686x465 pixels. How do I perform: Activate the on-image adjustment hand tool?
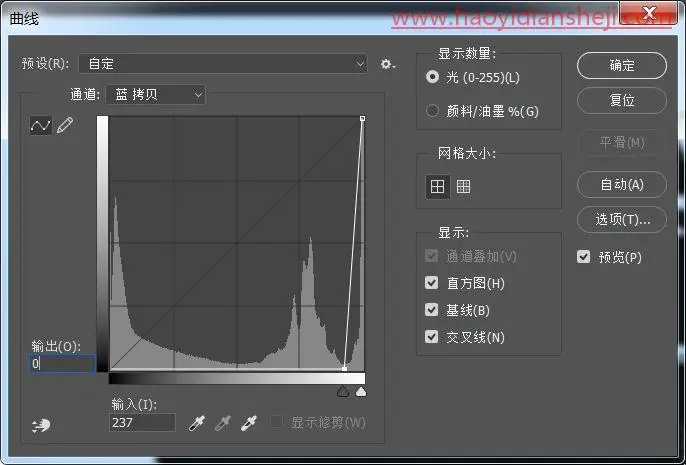pyautogui.click(x=41, y=425)
